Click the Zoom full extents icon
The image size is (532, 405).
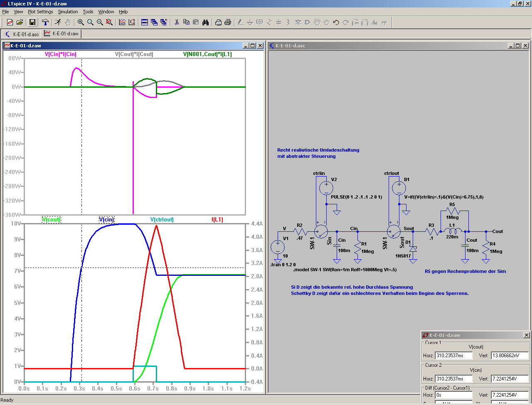[109, 22]
